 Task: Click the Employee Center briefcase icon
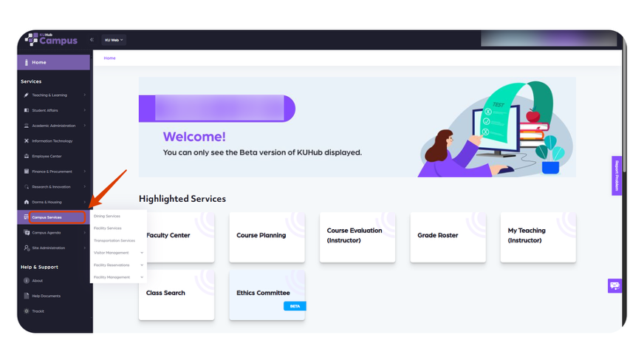pyautogui.click(x=27, y=156)
